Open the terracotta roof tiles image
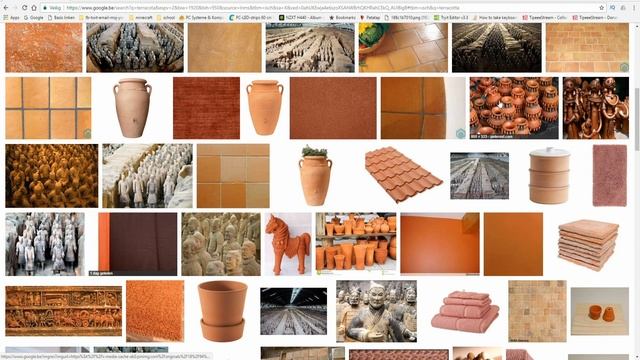This screenshot has width=640, height=360. (403, 175)
